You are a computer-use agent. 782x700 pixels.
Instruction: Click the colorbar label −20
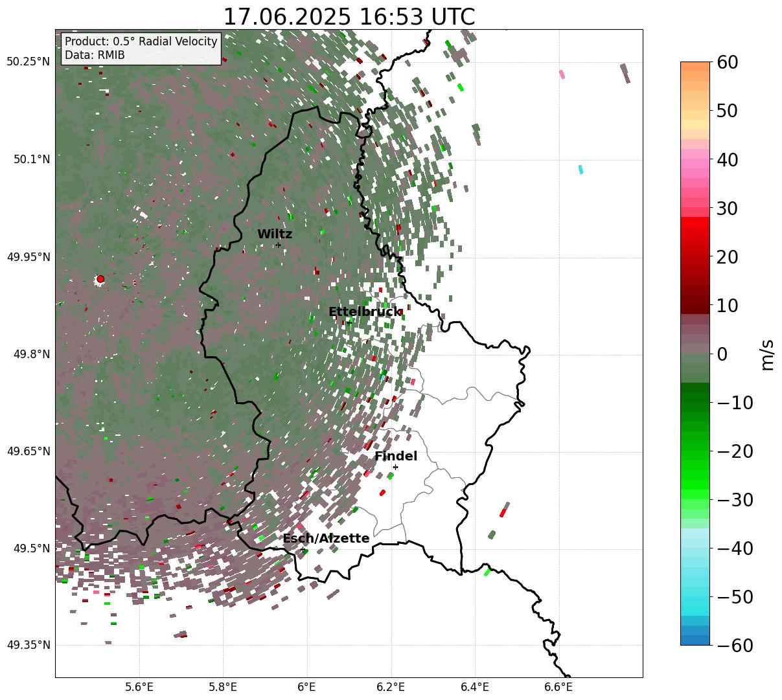click(x=735, y=451)
